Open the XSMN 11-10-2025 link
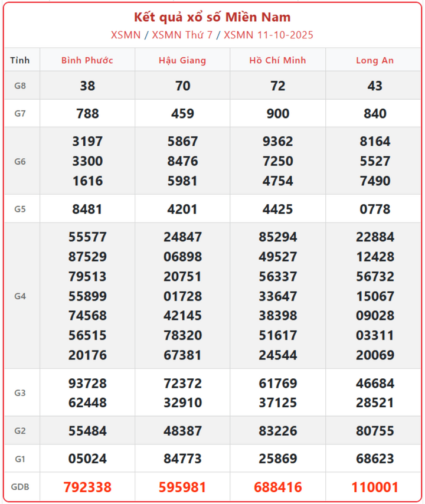 [x=269, y=35]
